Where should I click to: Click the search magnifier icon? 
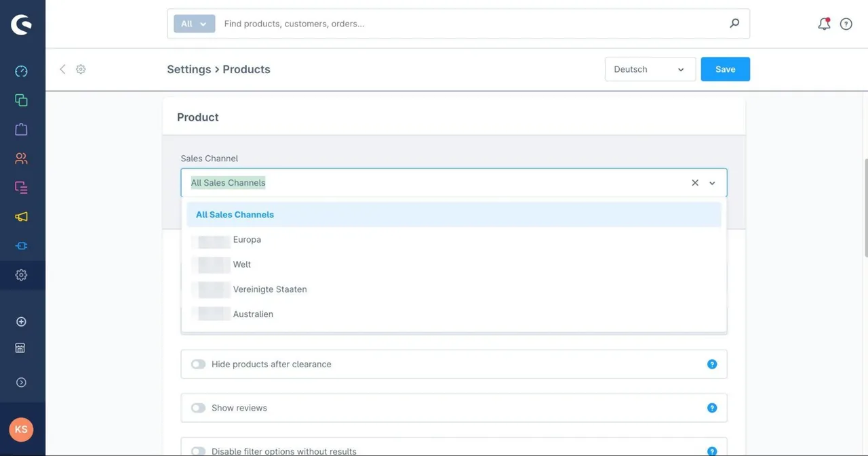click(x=734, y=24)
